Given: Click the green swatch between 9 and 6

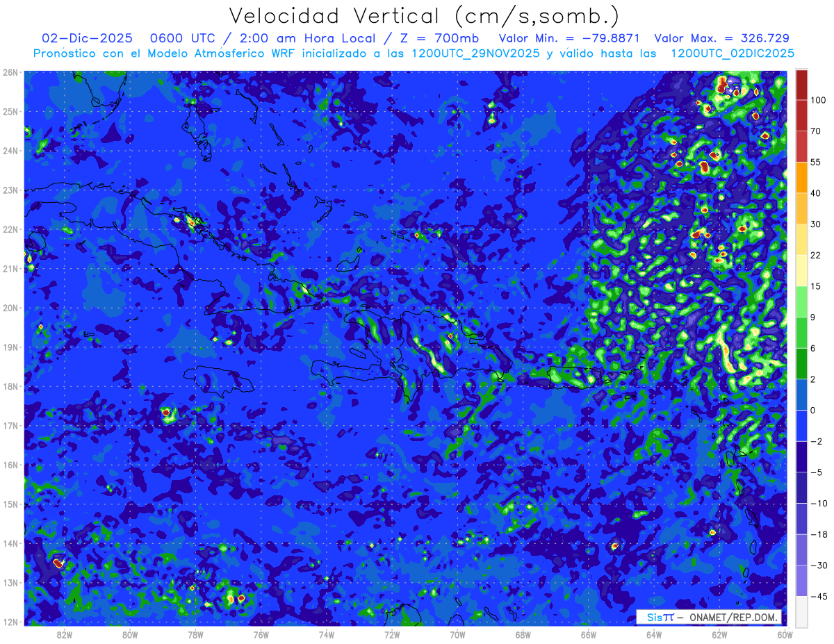Looking at the screenshot, I should click(801, 332).
